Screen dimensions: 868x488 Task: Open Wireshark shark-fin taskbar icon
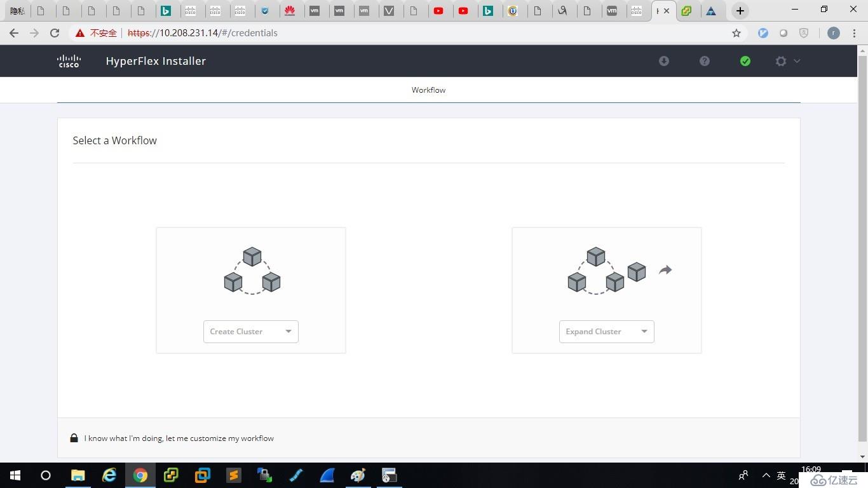tap(327, 475)
